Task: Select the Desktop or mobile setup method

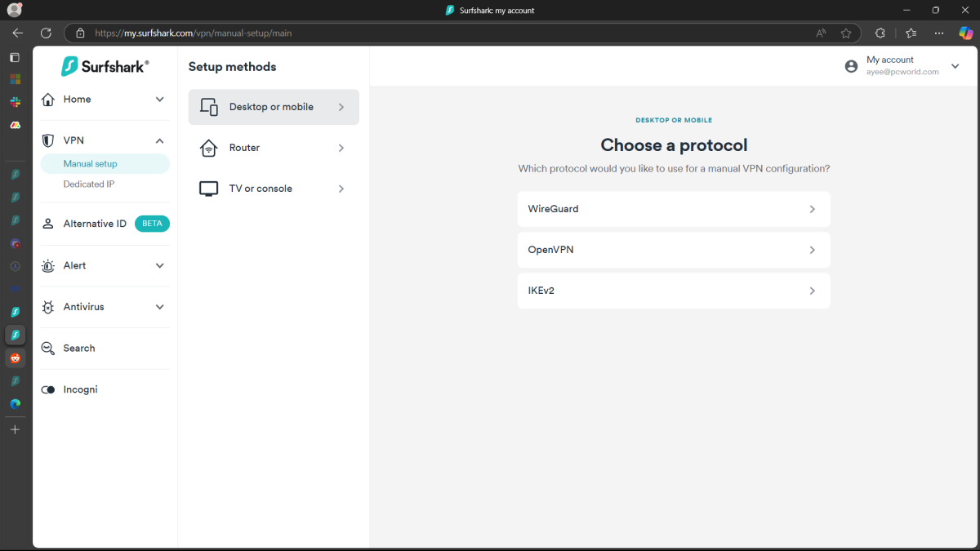Action: coord(274,107)
